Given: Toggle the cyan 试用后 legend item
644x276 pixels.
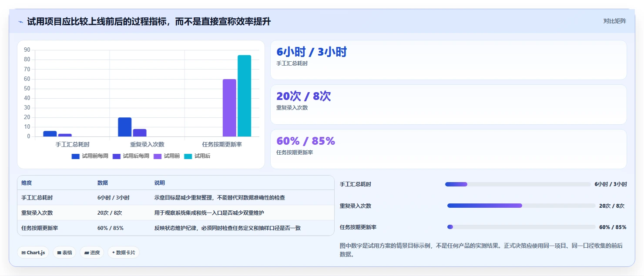Looking at the screenshot, I should tap(197, 156).
